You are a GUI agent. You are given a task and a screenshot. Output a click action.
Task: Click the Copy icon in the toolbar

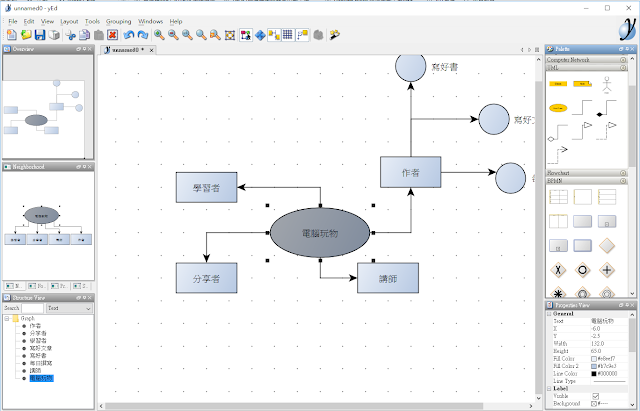[84, 35]
